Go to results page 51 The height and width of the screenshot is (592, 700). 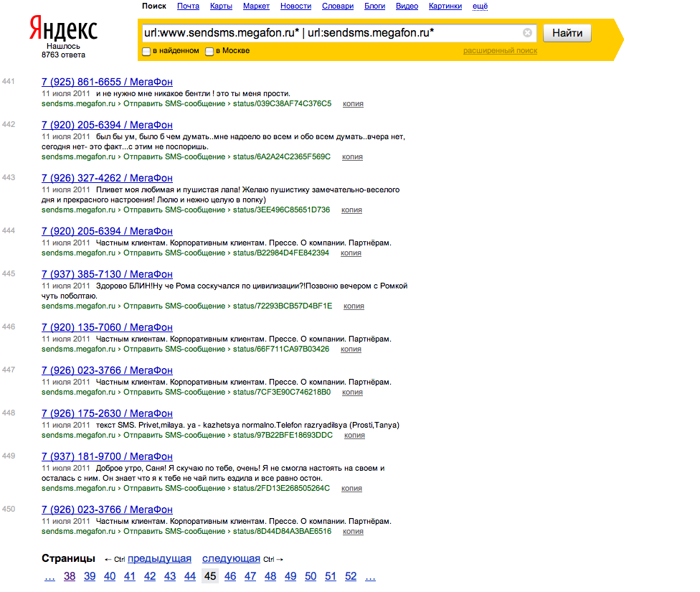331,576
